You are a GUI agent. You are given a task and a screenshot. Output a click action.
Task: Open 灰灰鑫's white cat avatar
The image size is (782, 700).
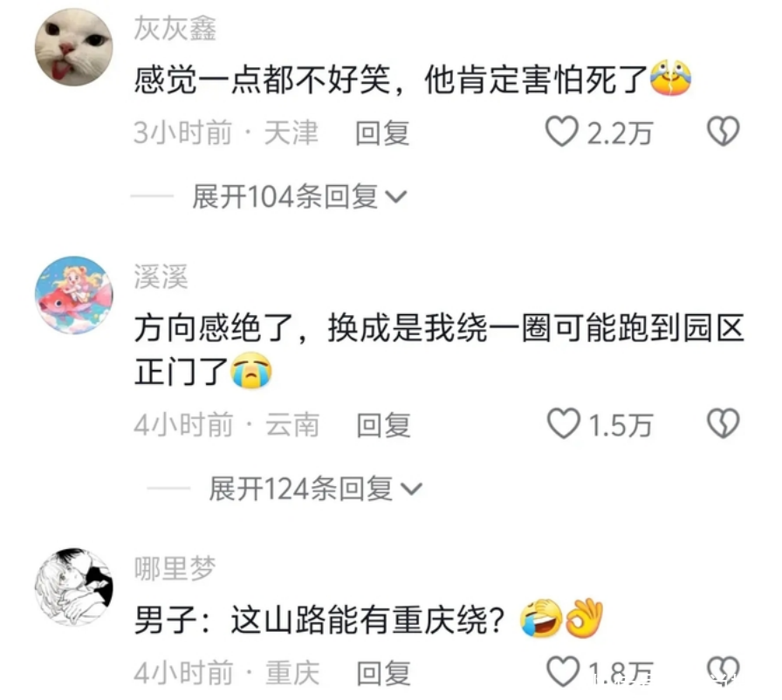click(74, 47)
